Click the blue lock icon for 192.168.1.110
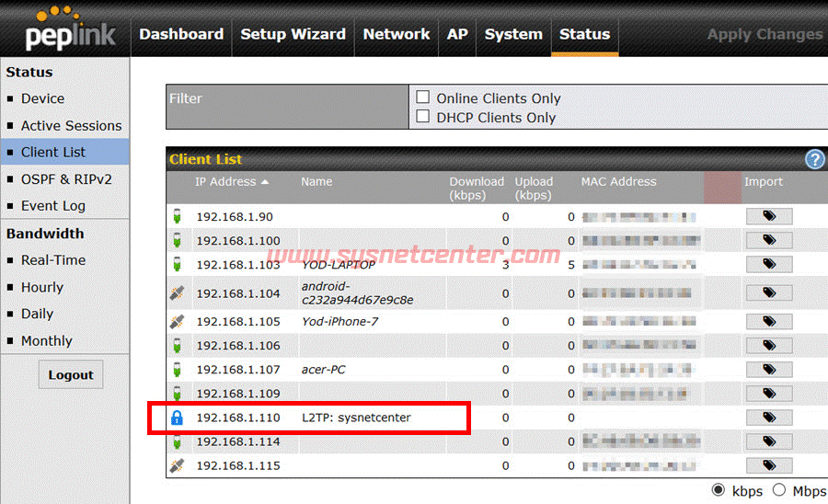828x504 pixels. (x=178, y=418)
